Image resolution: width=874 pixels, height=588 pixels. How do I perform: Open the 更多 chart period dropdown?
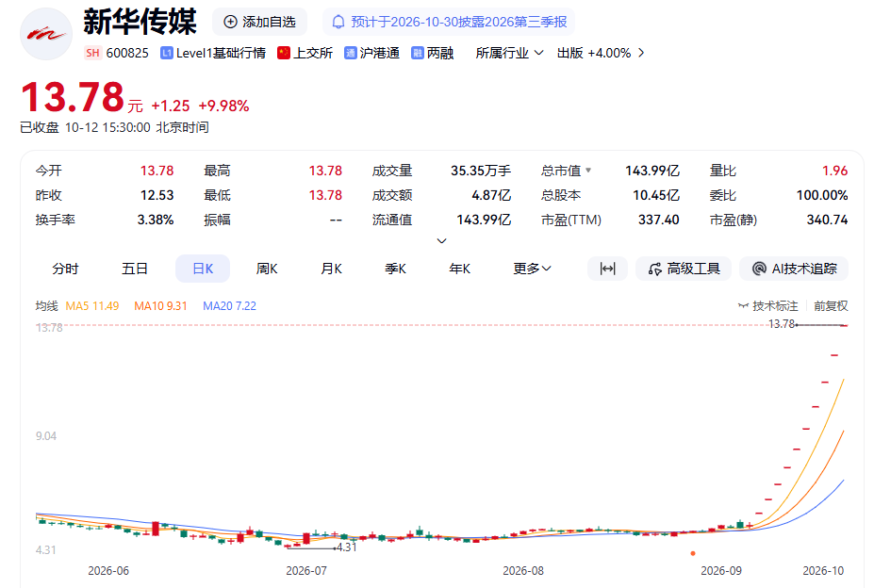tap(533, 269)
